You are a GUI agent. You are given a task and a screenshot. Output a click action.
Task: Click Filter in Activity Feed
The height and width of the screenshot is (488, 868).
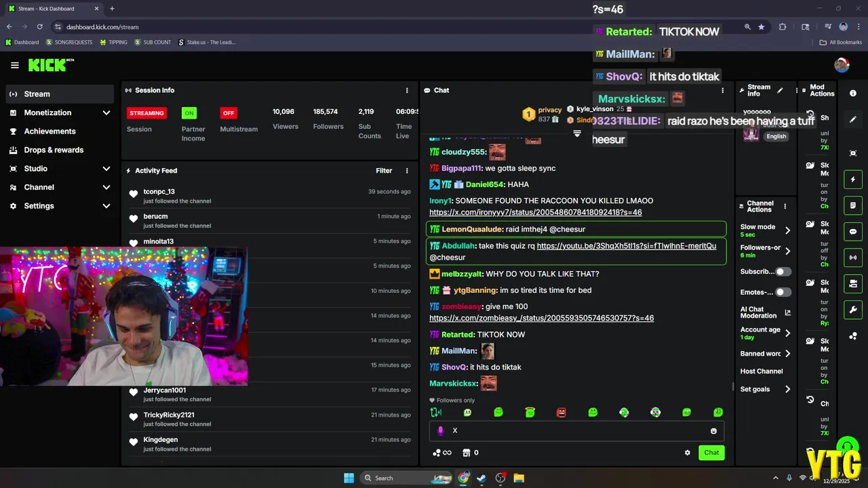coord(384,171)
